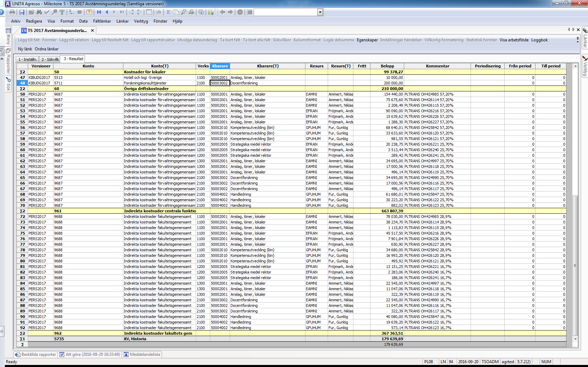Click the Kbarare column header
The height and width of the screenshot is (367, 588).
[x=220, y=66]
